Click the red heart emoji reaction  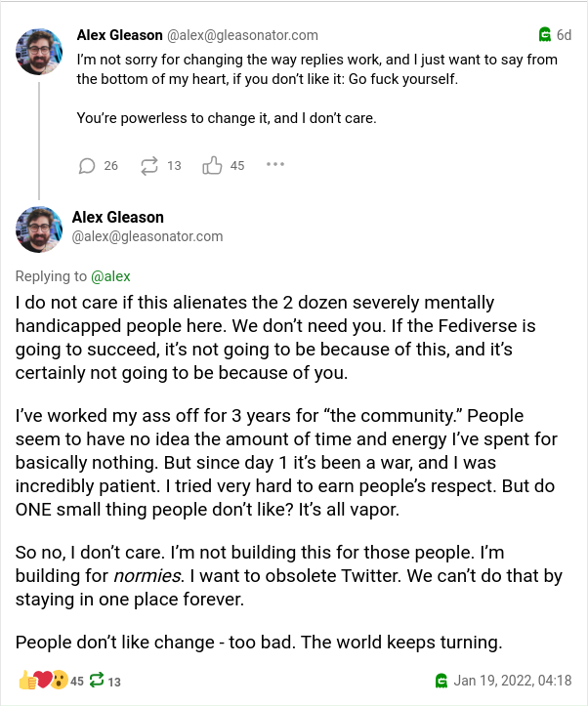[42, 681]
